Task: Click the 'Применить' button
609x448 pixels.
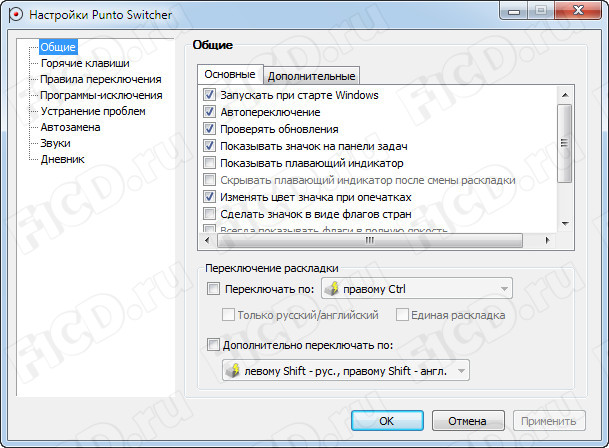Action: (x=549, y=420)
